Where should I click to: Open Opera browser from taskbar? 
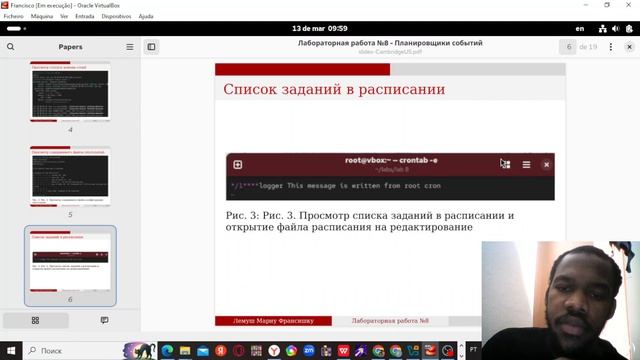[239, 351]
